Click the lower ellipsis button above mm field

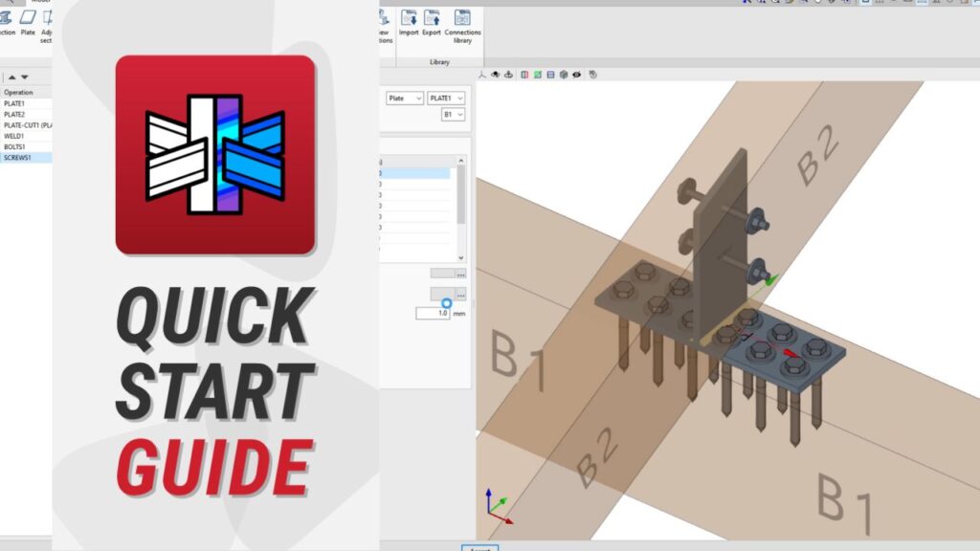point(460,294)
